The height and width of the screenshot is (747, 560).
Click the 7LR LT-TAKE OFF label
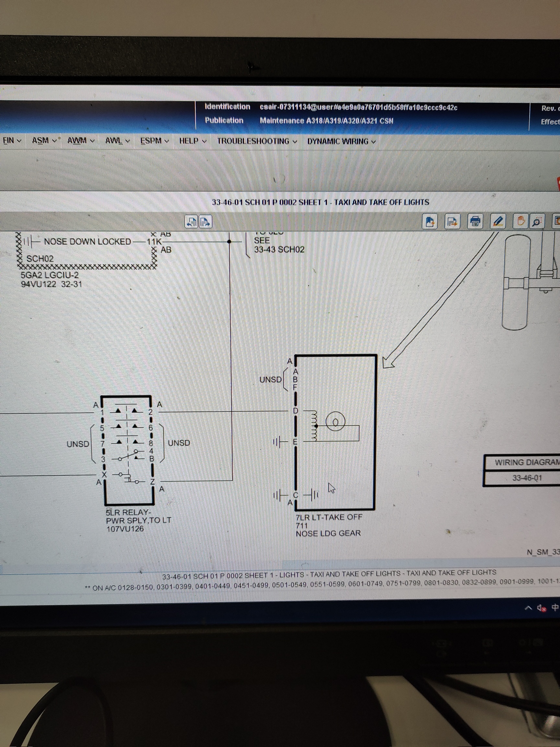tap(329, 517)
